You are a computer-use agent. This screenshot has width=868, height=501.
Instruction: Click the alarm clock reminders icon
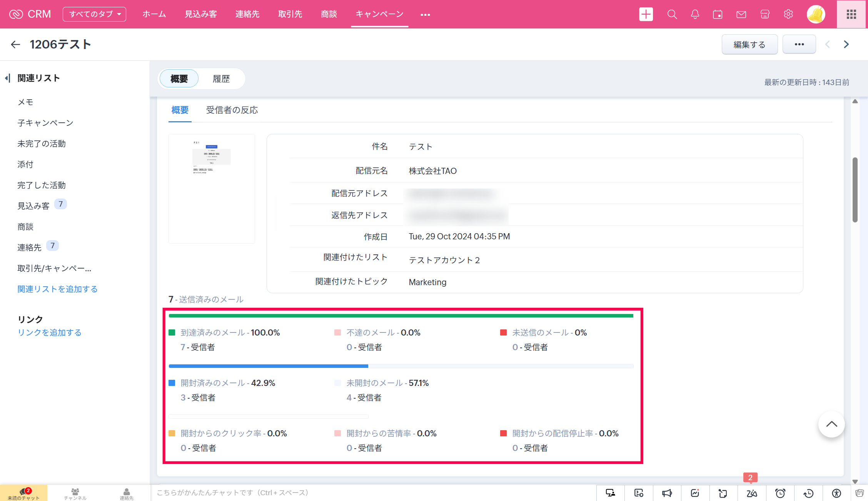[780, 493]
